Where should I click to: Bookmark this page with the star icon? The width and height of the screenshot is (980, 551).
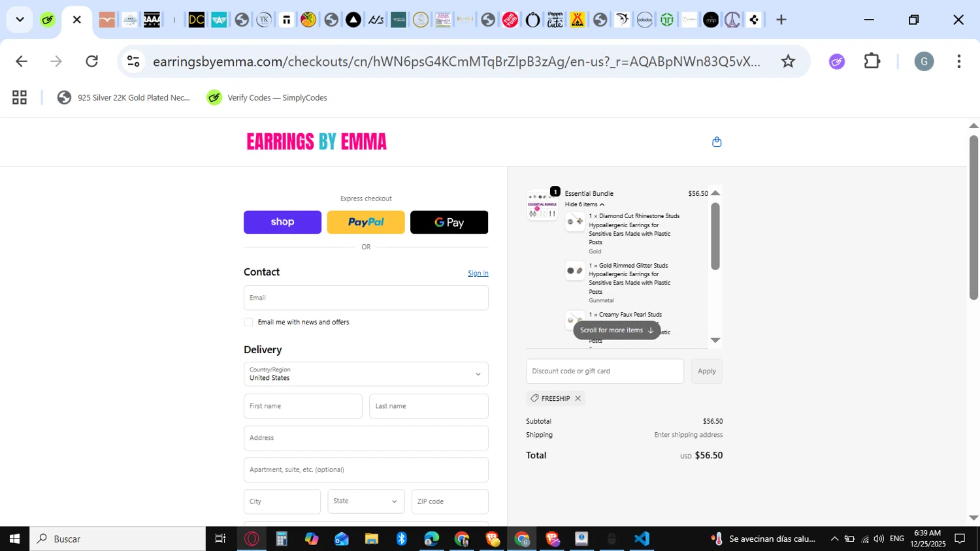(x=788, y=61)
